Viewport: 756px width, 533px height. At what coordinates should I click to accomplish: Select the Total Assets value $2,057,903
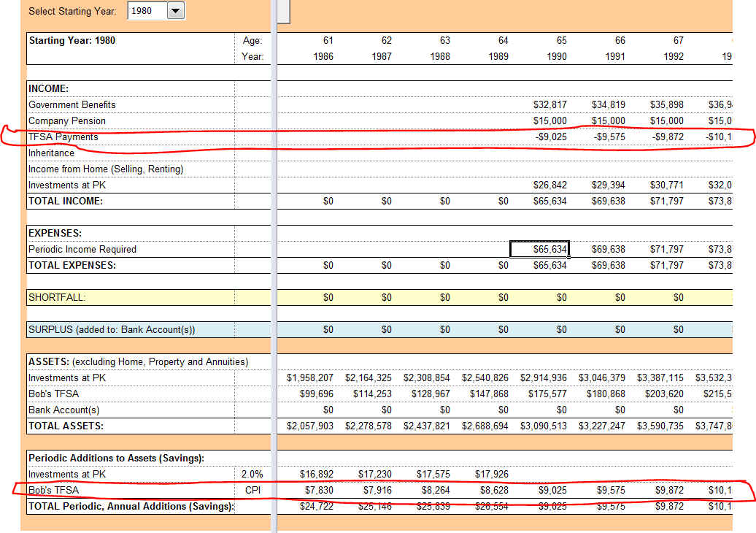coord(310,426)
